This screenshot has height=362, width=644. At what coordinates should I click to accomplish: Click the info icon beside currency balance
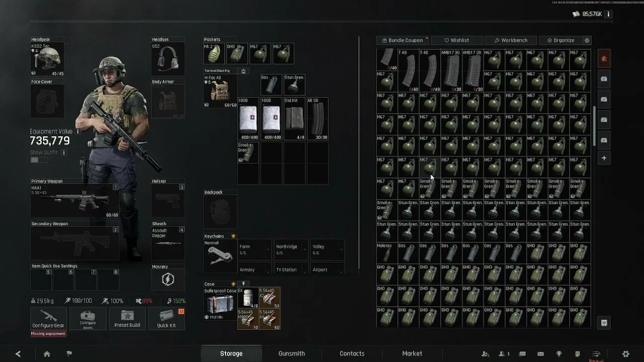[x=608, y=14]
